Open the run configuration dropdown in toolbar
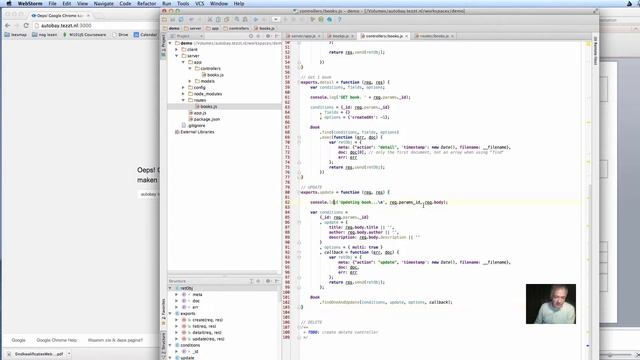640x360 pixels. pos(276,20)
